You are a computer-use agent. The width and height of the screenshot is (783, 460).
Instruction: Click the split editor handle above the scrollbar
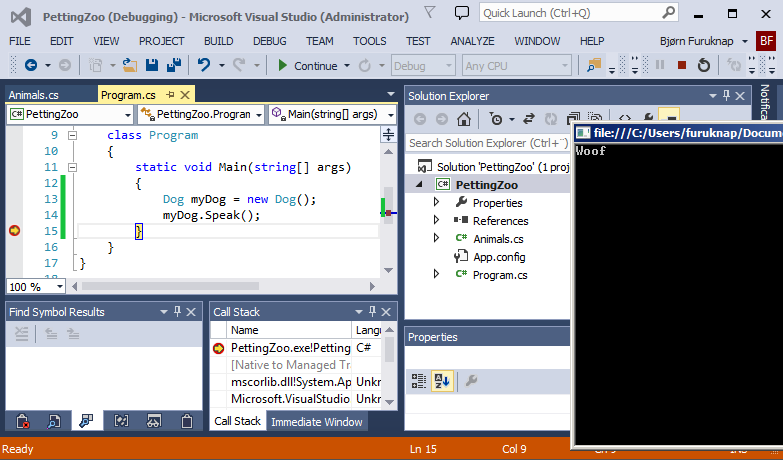[388, 134]
